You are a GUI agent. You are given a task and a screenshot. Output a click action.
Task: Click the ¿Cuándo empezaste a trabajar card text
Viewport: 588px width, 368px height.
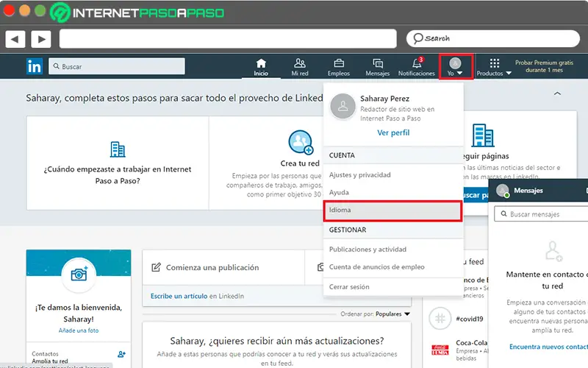pyautogui.click(x=118, y=175)
